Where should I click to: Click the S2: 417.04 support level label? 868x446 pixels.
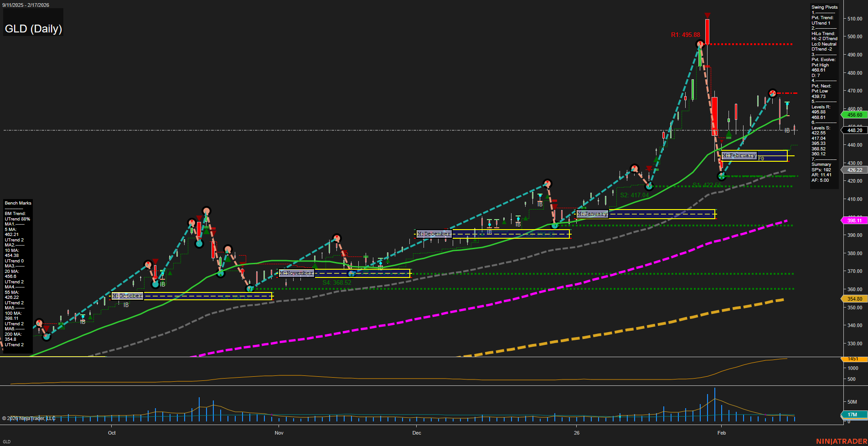click(x=634, y=195)
